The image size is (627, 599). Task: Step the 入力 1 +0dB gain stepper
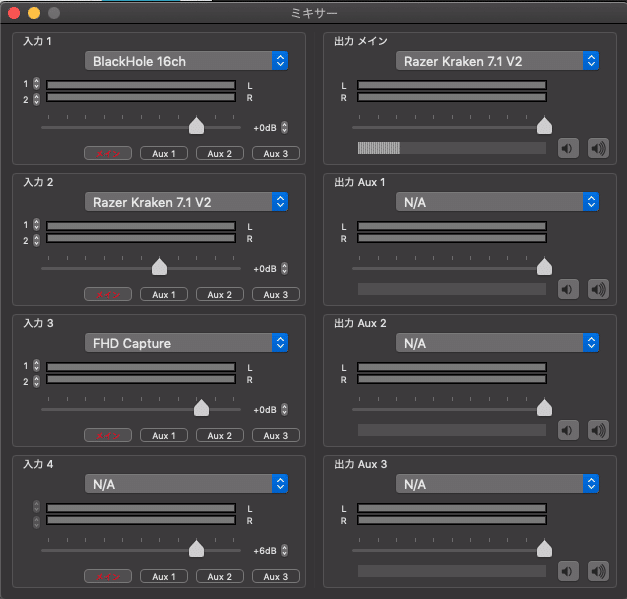tap(284, 128)
